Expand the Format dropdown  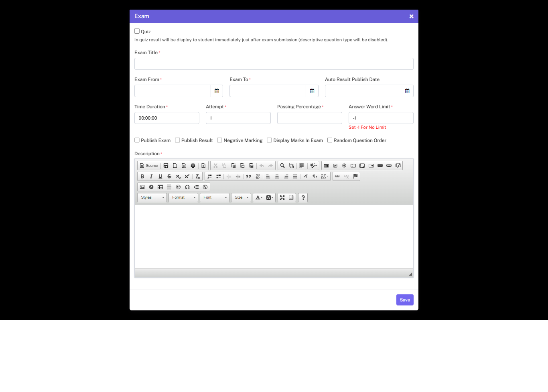coord(183,197)
